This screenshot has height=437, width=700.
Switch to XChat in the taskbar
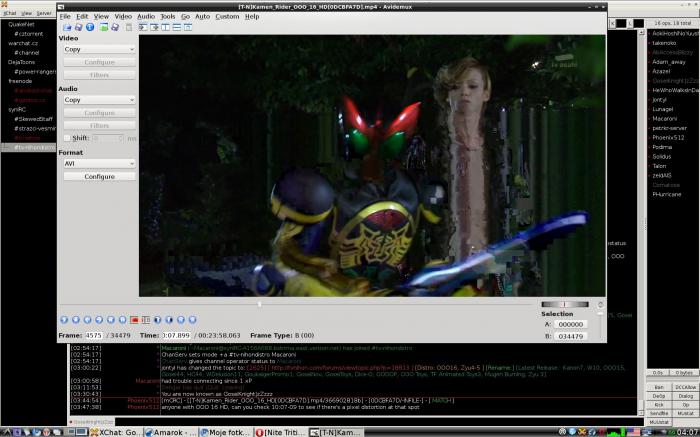point(116,432)
